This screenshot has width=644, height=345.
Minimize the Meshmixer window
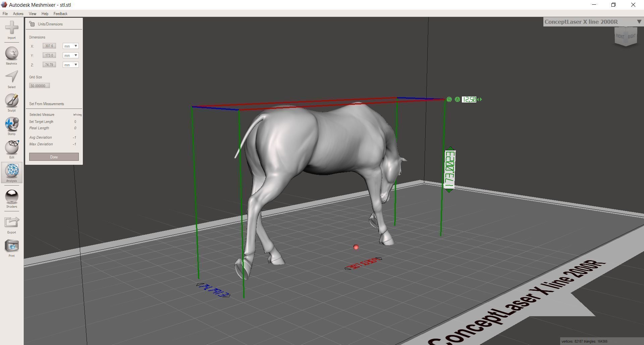pos(594,5)
